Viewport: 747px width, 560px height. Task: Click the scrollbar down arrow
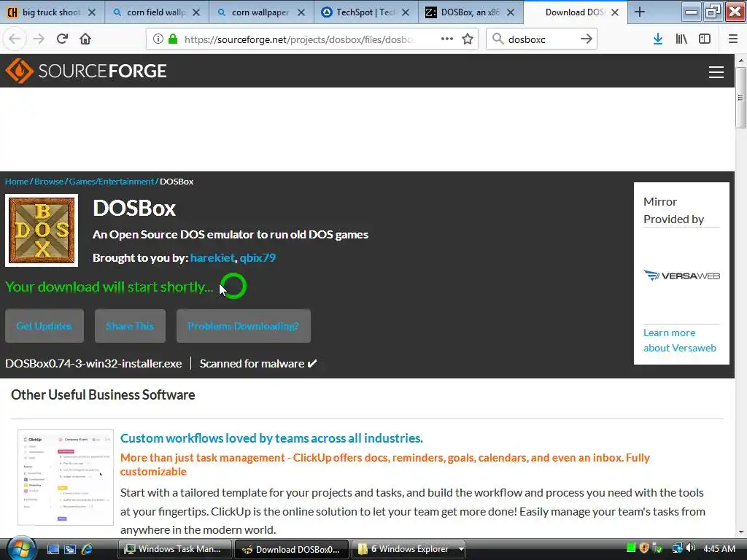coord(740,532)
